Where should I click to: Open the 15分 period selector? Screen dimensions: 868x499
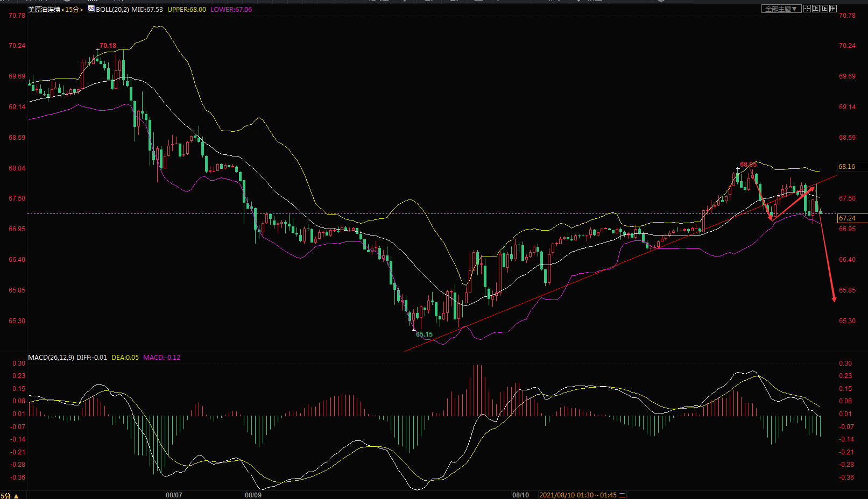click(73, 10)
